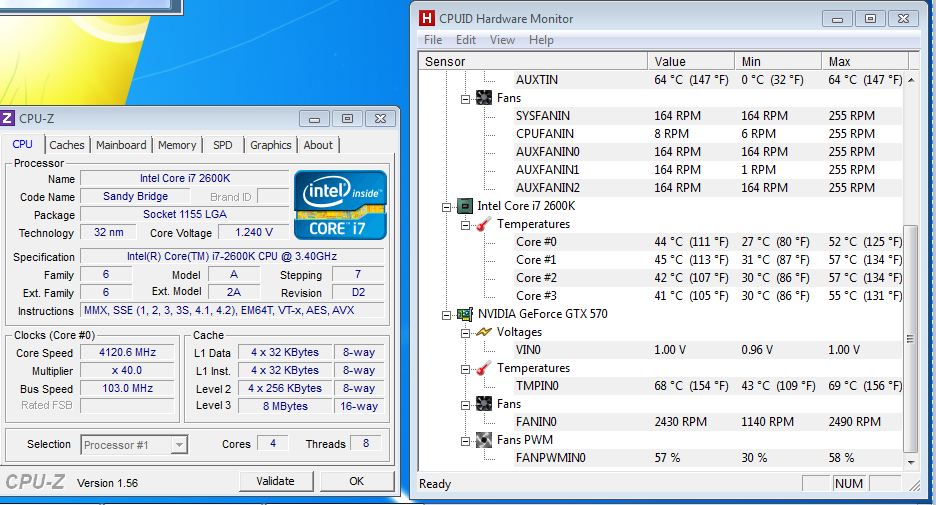936x505 pixels.
Task: Click the CPU Temperatures thermometer icon
Action: [x=484, y=224]
